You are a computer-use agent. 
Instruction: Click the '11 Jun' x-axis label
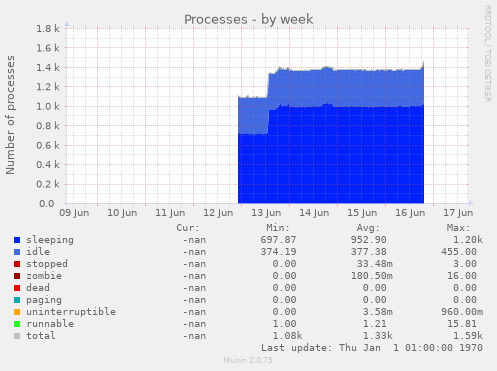click(170, 213)
